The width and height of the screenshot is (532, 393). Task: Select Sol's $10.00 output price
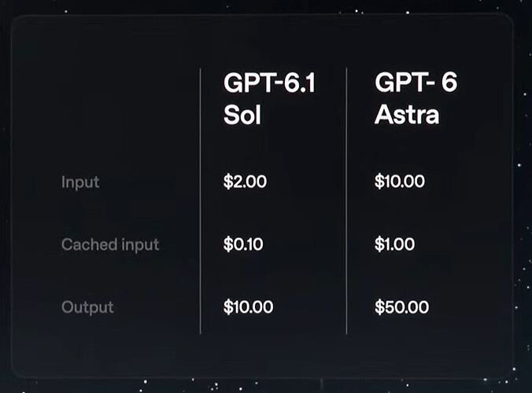pyautogui.click(x=249, y=307)
